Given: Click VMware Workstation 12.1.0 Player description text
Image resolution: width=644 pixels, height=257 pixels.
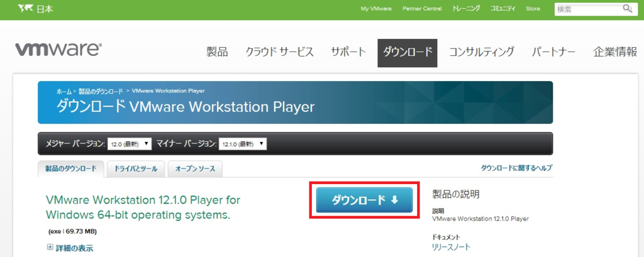Looking at the screenshot, I should (x=480, y=219).
